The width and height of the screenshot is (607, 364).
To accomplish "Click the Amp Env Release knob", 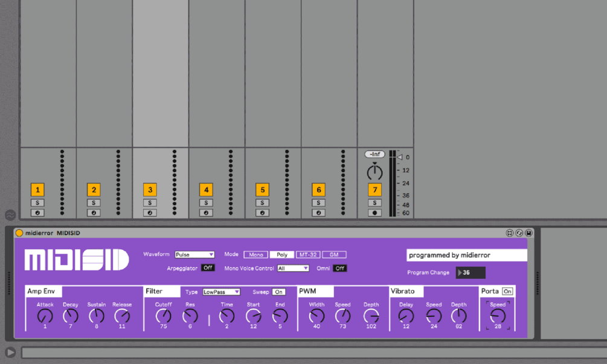I will click(122, 316).
